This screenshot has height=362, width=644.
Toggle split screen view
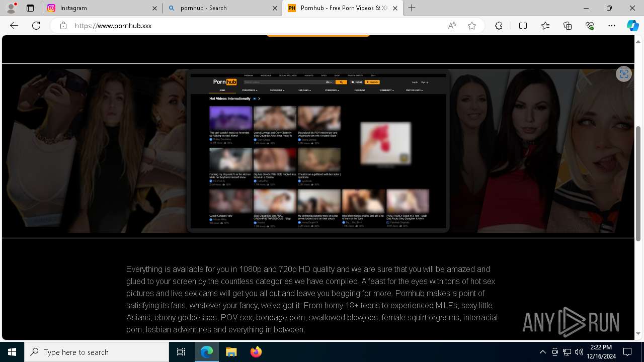523,26
